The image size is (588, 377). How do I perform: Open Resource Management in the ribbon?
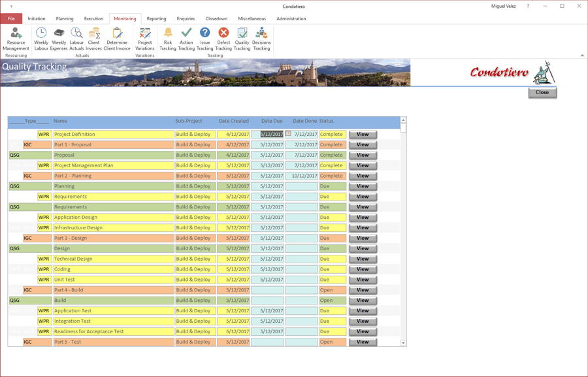[x=16, y=39]
